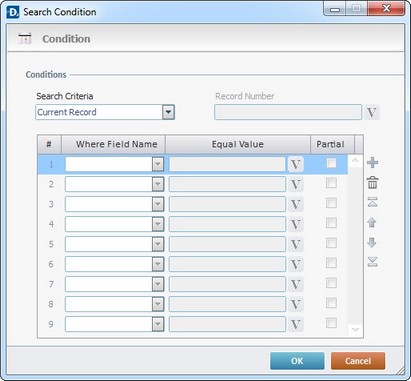Open variable picker V for row 5

(296, 244)
